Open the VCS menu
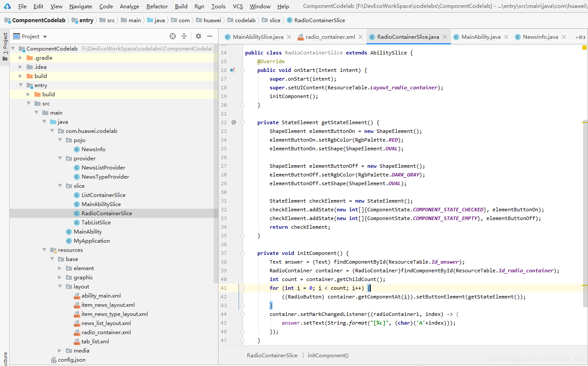This screenshot has width=588, height=366. [x=238, y=6]
